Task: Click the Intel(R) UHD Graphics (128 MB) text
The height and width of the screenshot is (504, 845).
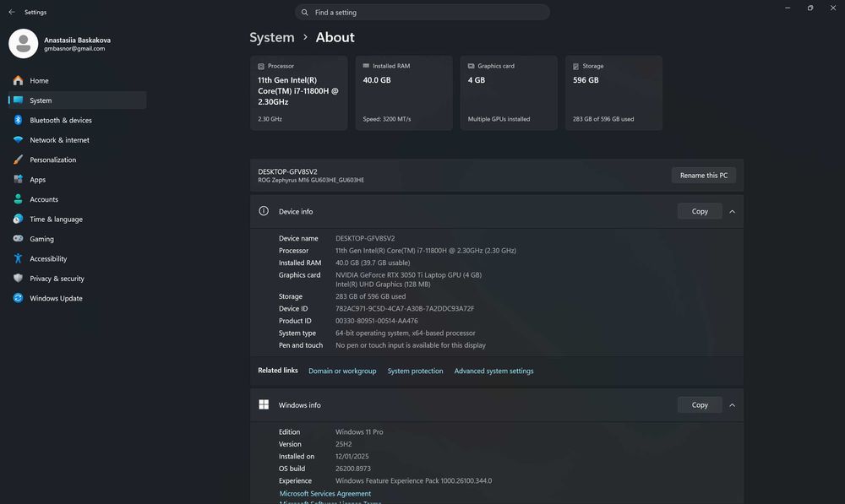Action: 383,285
